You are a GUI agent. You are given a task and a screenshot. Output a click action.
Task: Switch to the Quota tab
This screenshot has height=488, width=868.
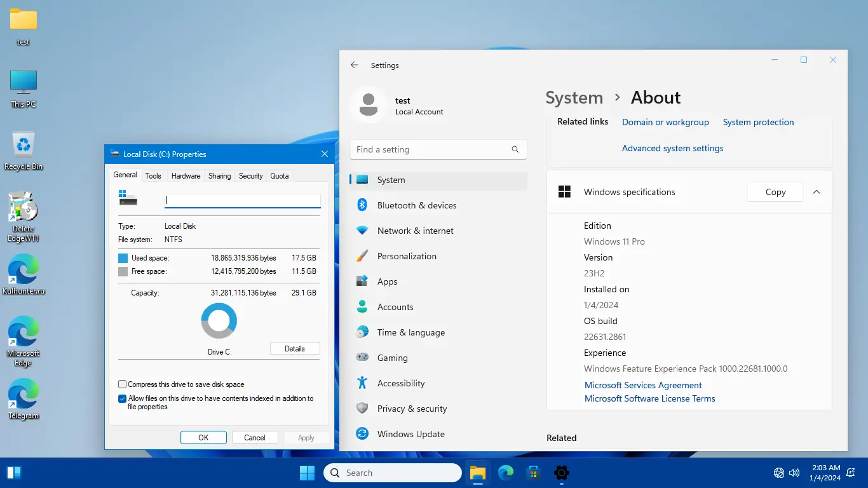[280, 176]
